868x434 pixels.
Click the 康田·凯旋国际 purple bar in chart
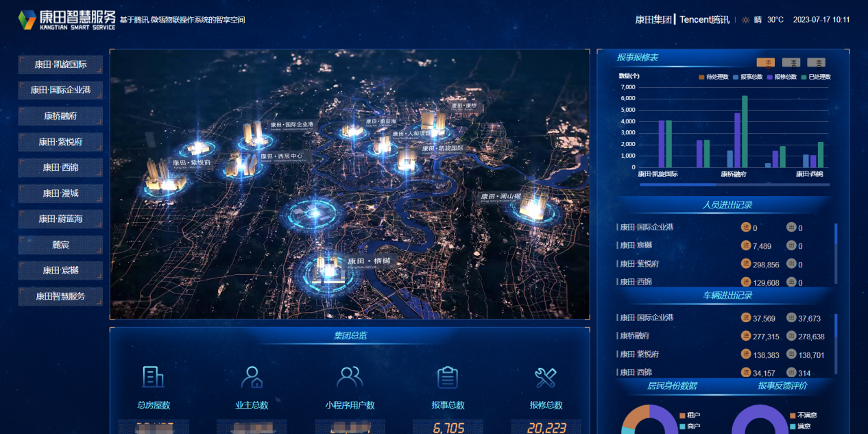point(662,144)
